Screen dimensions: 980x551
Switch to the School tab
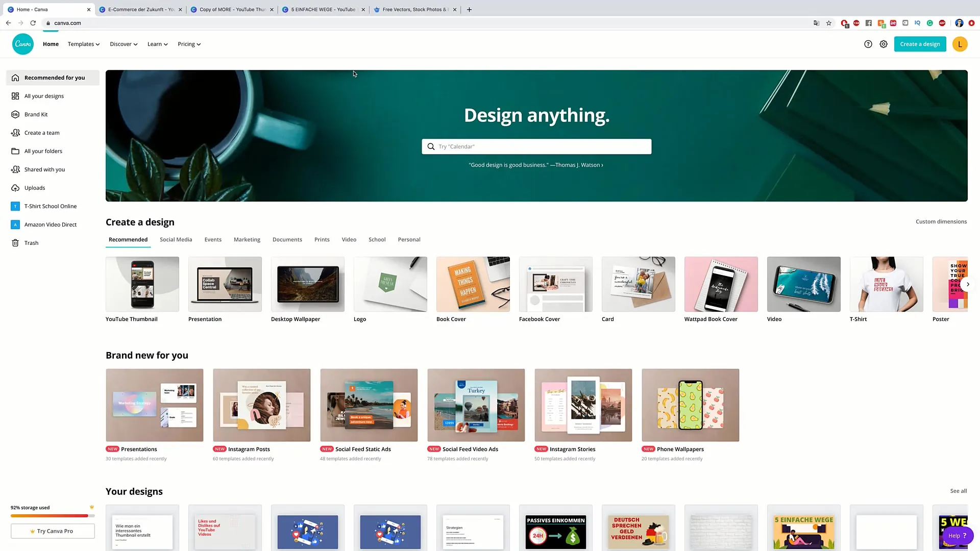pos(377,239)
